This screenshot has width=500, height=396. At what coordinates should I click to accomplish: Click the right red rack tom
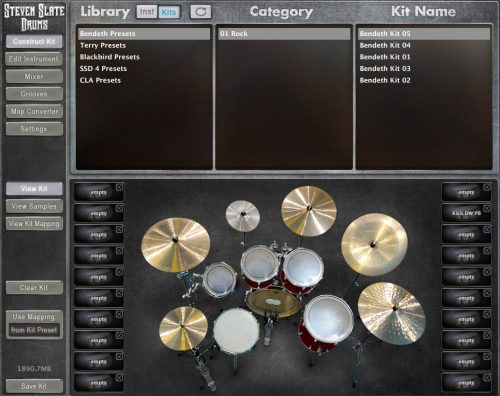coord(303,270)
